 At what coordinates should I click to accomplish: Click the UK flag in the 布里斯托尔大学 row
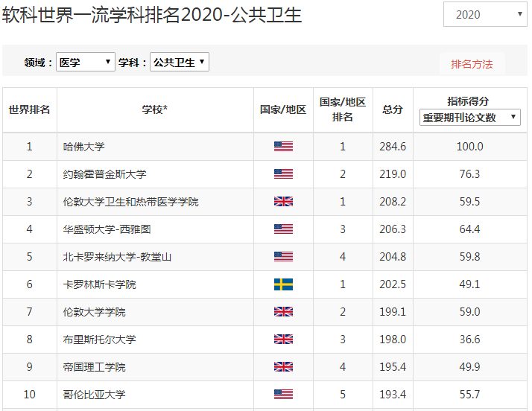(283, 339)
